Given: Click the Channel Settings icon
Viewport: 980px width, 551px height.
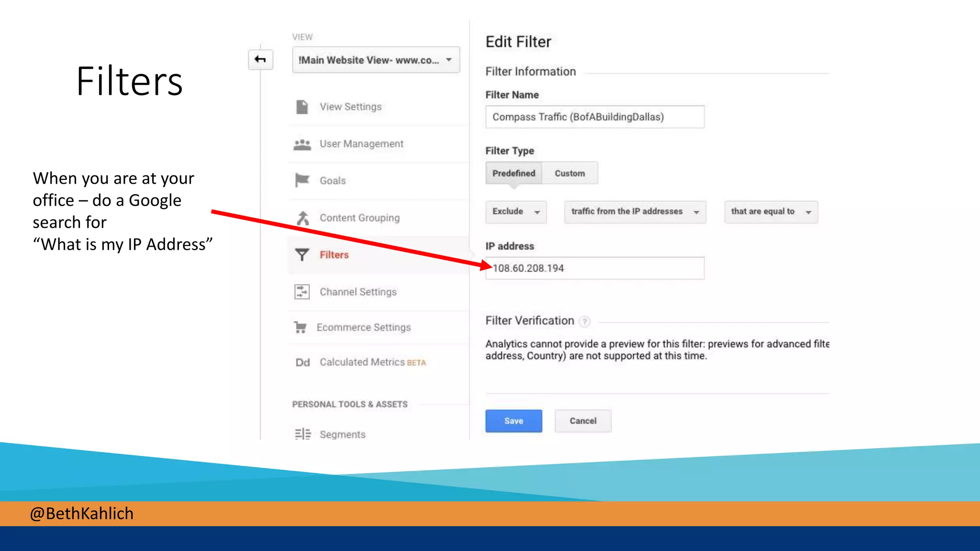Looking at the screenshot, I should [x=302, y=292].
